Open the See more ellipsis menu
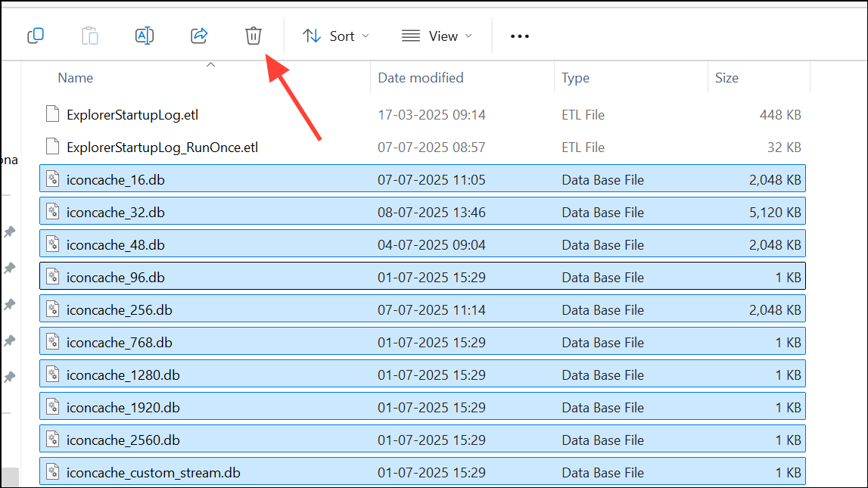This screenshot has width=868, height=488. 519,35
